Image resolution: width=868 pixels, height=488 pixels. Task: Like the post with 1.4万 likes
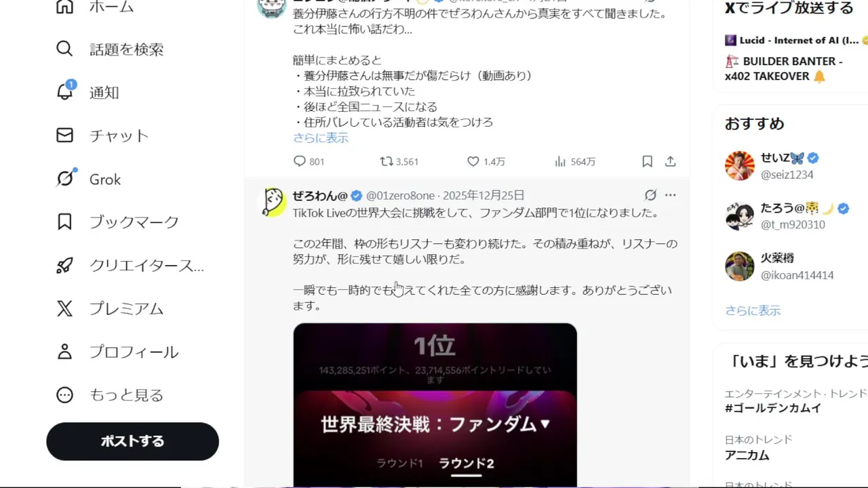[473, 161]
